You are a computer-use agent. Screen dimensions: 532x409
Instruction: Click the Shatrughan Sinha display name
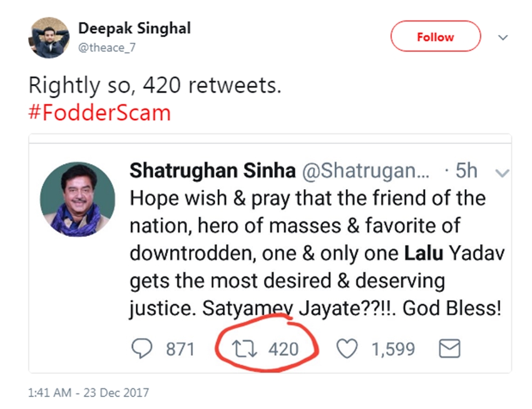coord(212,170)
